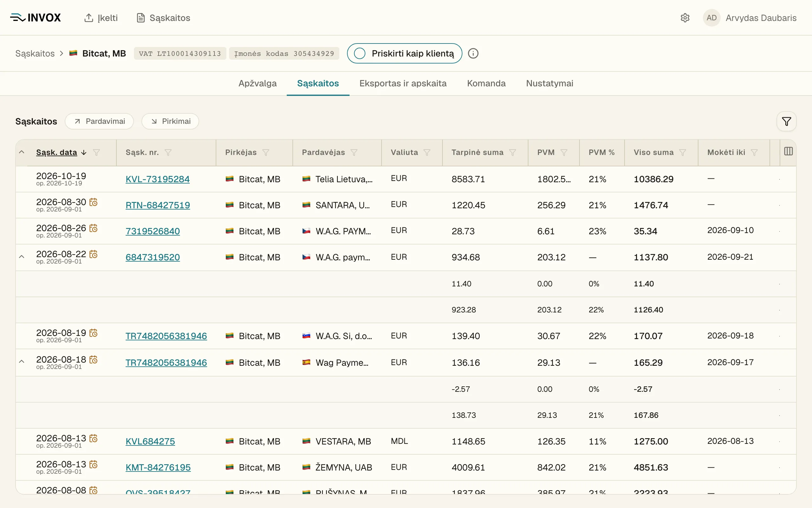Toggle the Pardavimai filter chip
812x508 pixels.
pos(99,121)
